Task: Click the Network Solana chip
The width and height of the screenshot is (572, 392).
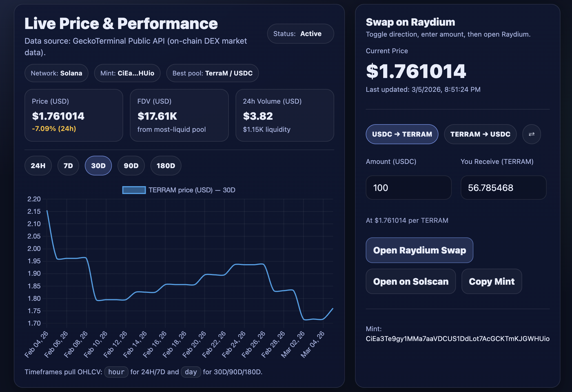Action: click(x=56, y=73)
